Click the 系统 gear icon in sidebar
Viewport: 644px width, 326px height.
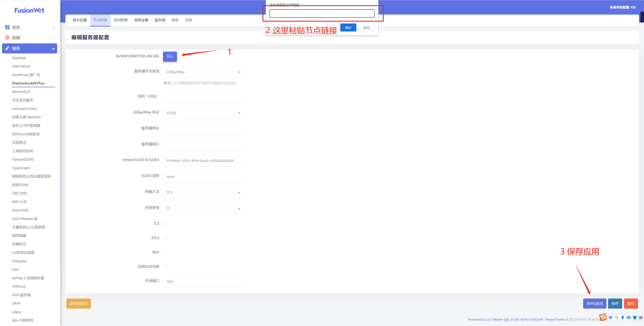[7, 38]
